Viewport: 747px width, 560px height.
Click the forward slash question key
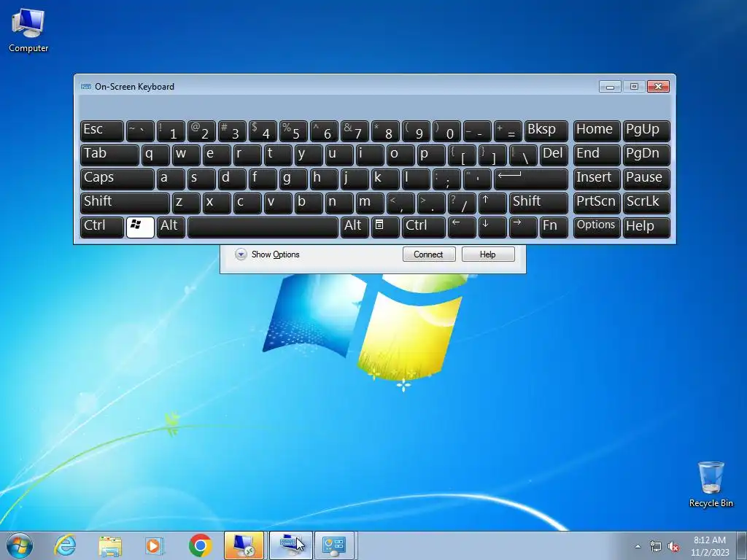coord(462,203)
